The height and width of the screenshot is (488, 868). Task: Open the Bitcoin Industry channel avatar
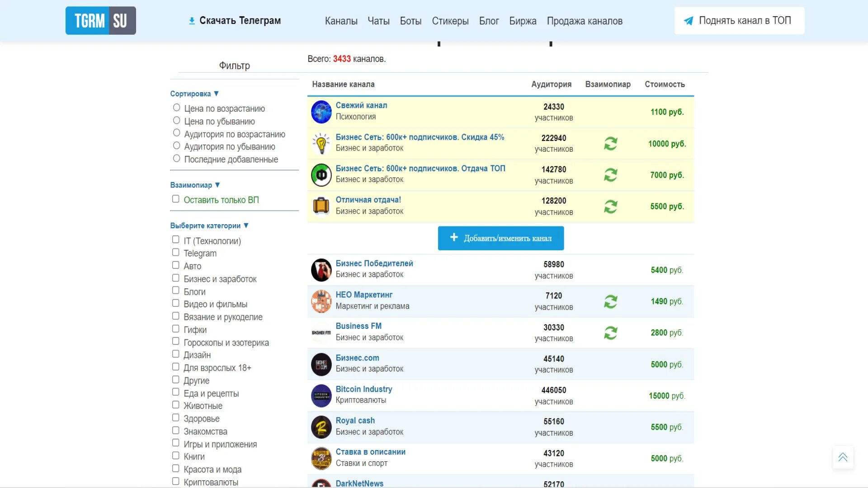pos(321,395)
